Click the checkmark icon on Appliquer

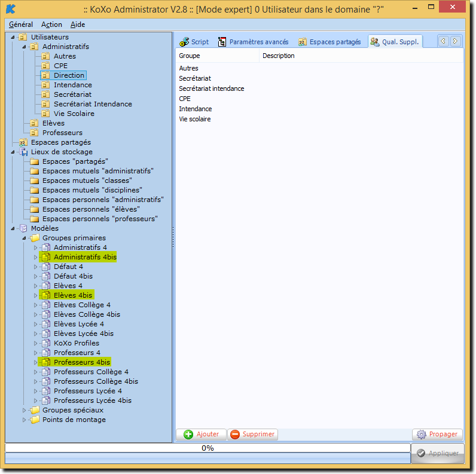click(421, 453)
